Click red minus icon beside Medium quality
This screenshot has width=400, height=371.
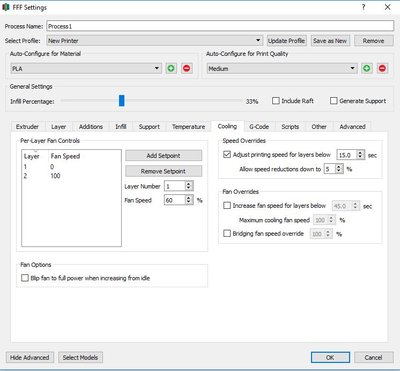pyautogui.click(x=382, y=68)
